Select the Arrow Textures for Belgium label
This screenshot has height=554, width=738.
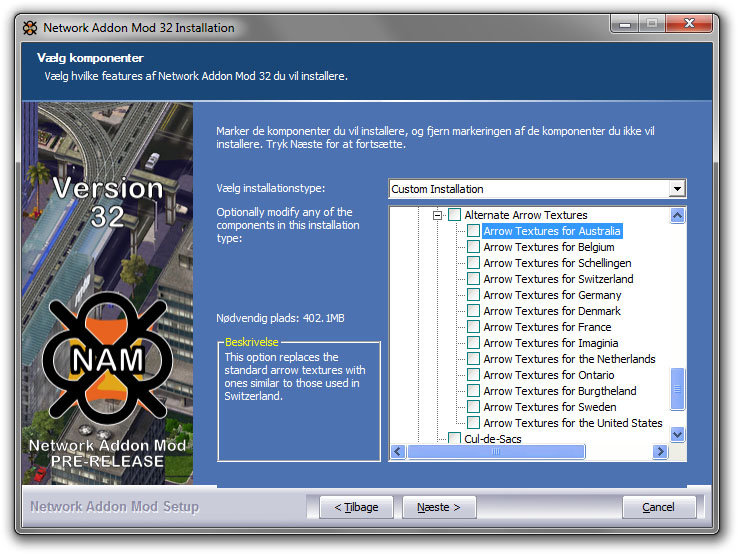549,247
